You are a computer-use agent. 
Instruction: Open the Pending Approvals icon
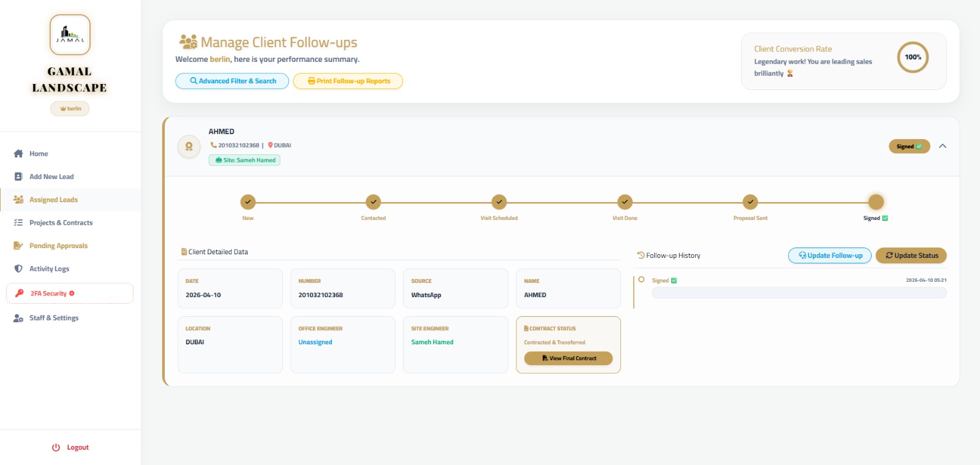pyautogui.click(x=18, y=245)
